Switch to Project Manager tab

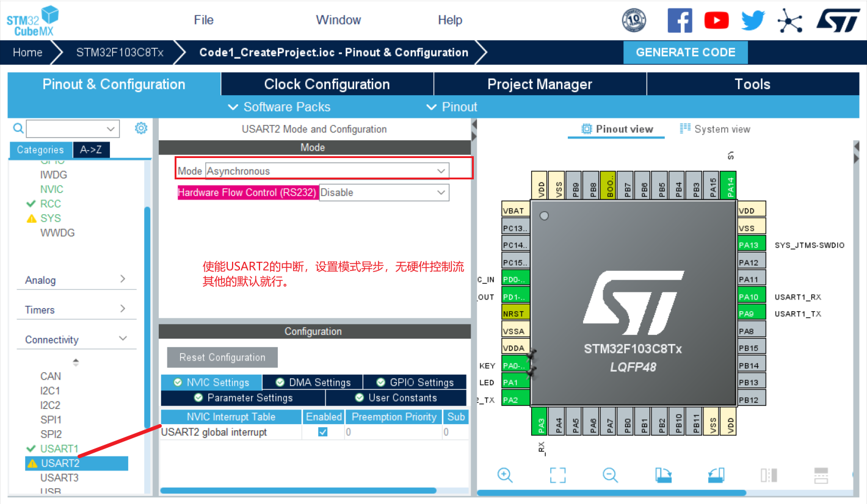tap(540, 84)
